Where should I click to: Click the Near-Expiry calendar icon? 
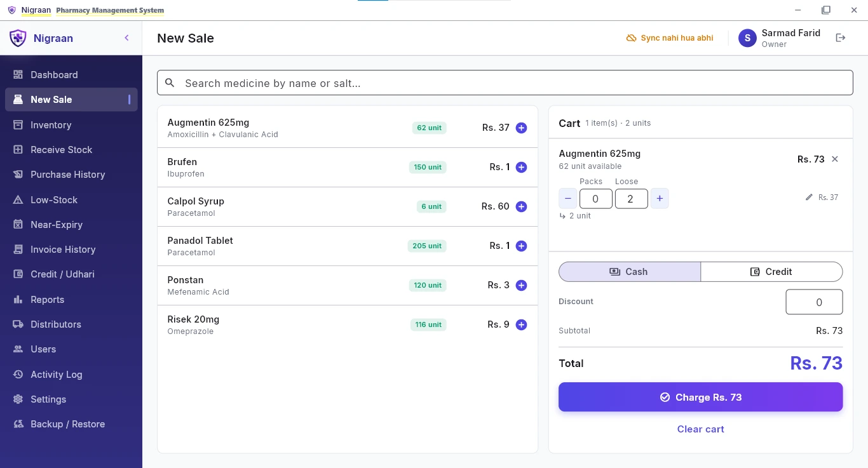18,225
